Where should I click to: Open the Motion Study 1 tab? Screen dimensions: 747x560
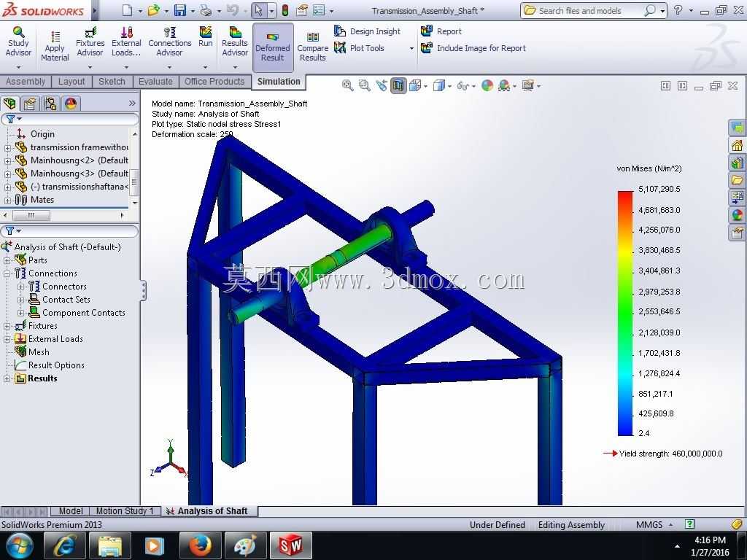click(125, 511)
